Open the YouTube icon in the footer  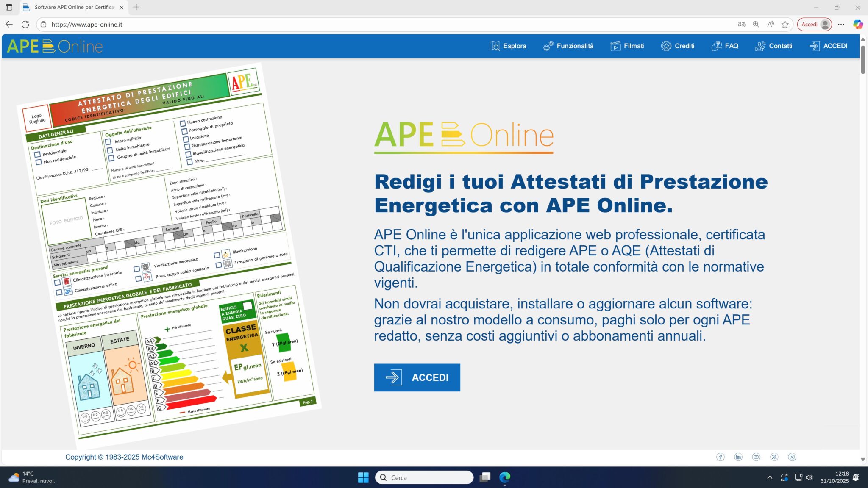pyautogui.click(x=757, y=457)
